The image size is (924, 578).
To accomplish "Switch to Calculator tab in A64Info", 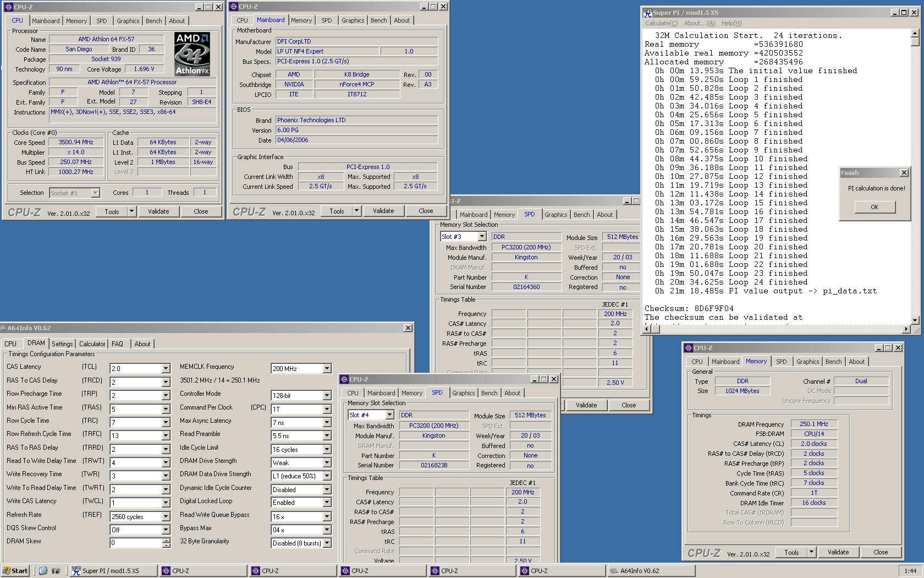I will point(92,344).
